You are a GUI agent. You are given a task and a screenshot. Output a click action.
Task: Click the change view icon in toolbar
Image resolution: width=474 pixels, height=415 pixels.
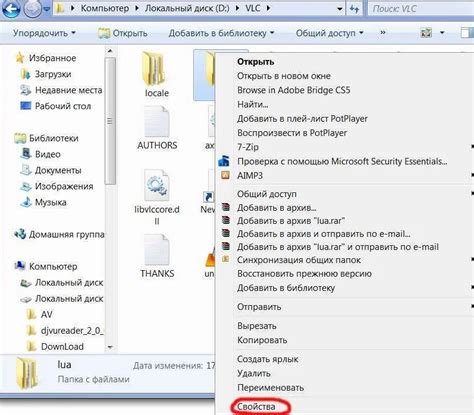(426, 33)
